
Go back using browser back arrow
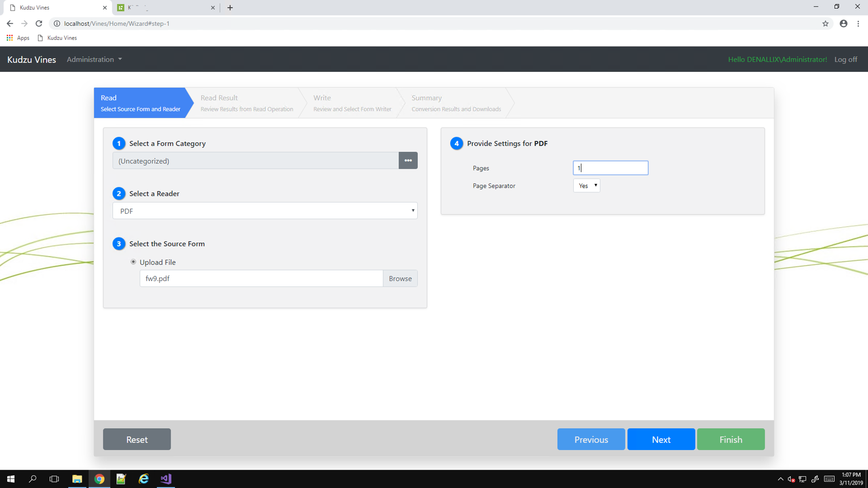(10, 23)
